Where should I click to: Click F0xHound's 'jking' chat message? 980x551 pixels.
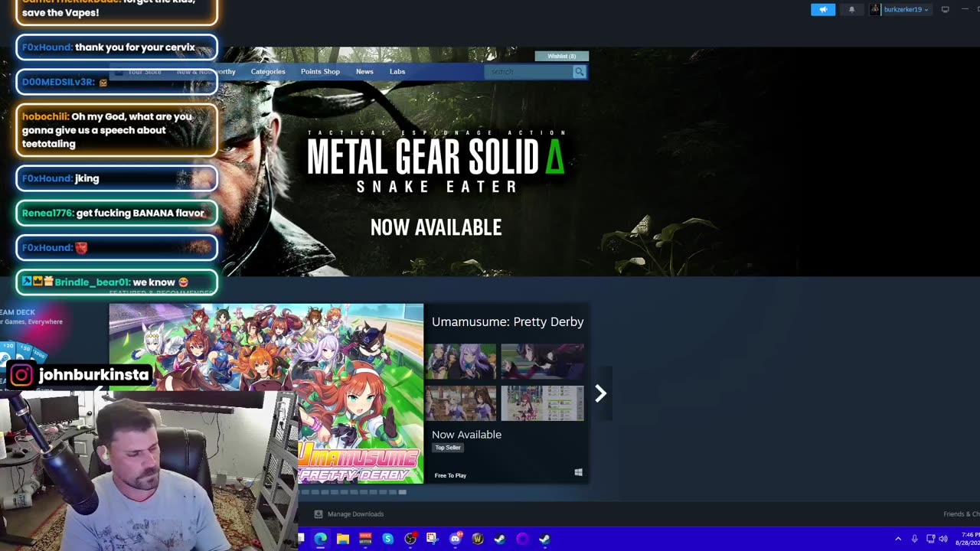coord(116,178)
